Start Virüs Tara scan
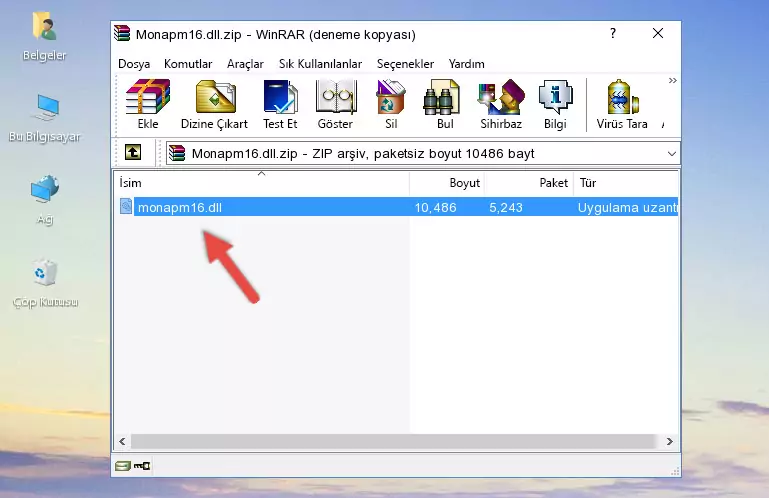The height and width of the screenshot is (498, 769). tap(622, 105)
